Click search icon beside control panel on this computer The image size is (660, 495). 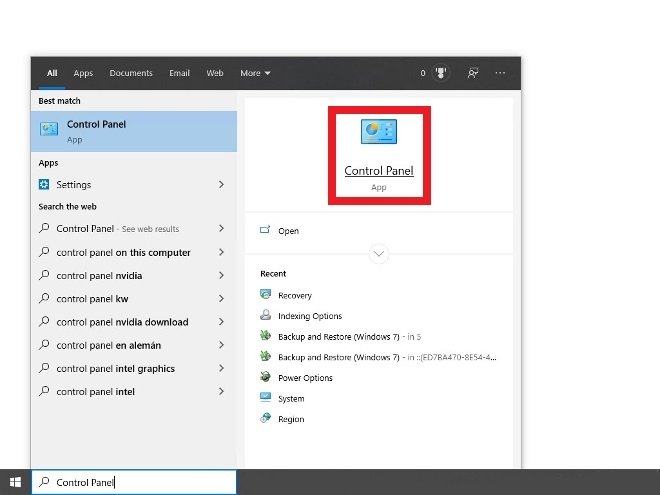click(x=44, y=252)
